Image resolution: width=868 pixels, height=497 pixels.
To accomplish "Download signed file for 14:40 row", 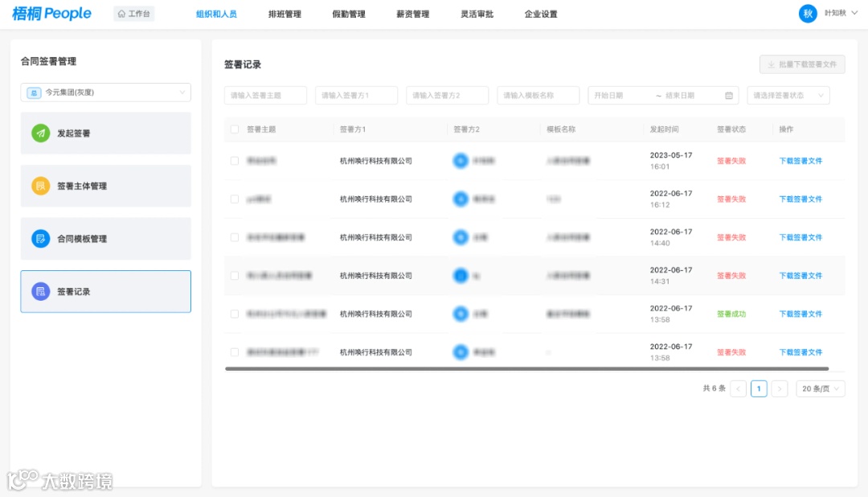I will click(x=800, y=237).
